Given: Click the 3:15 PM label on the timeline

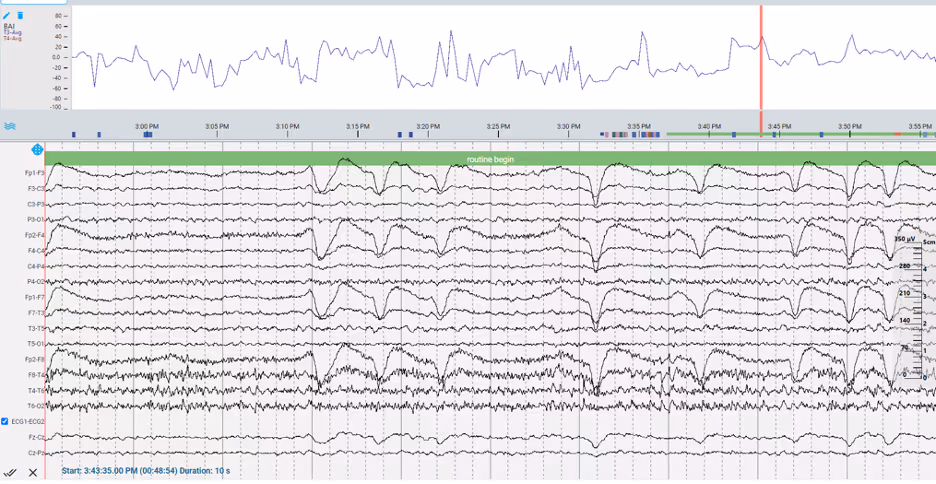Looking at the screenshot, I should pyautogui.click(x=358, y=127).
